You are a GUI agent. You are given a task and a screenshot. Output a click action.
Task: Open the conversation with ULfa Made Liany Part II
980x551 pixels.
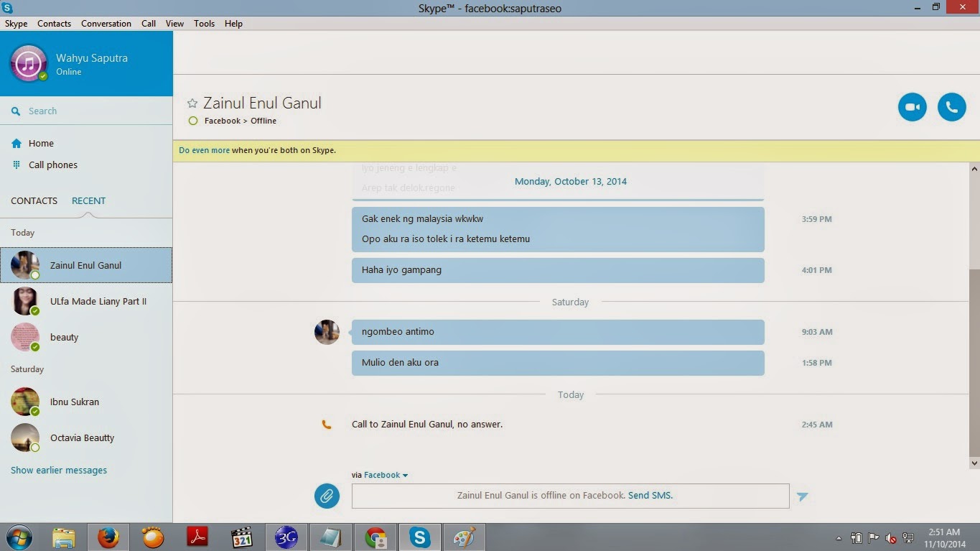coord(86,301)
